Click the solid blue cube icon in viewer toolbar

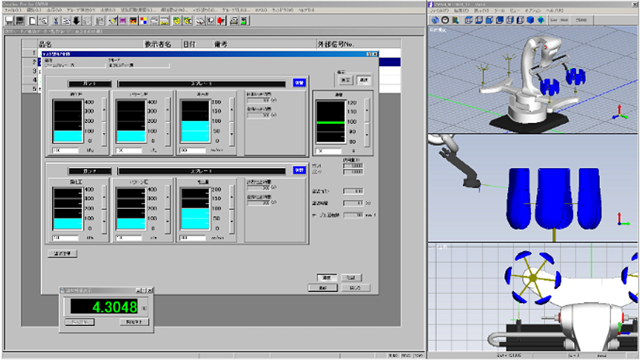(x=530, y=20)
